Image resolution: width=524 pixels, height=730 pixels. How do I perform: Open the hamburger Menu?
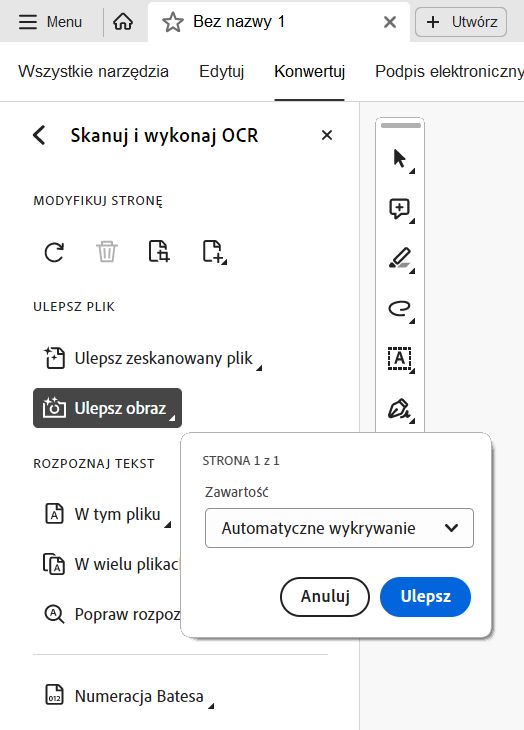pyautogui.click(x=50, y=22)
